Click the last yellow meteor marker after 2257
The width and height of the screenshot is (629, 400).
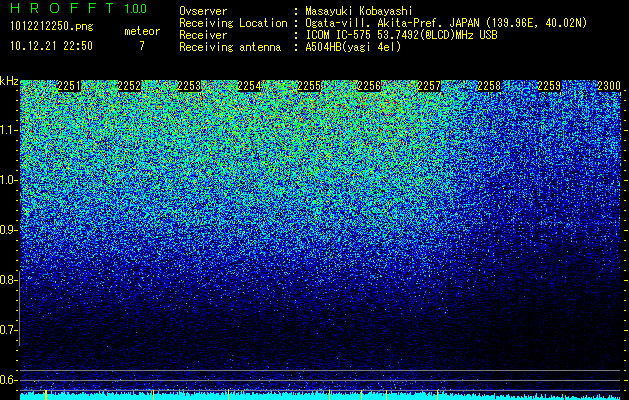coord(438,395)
